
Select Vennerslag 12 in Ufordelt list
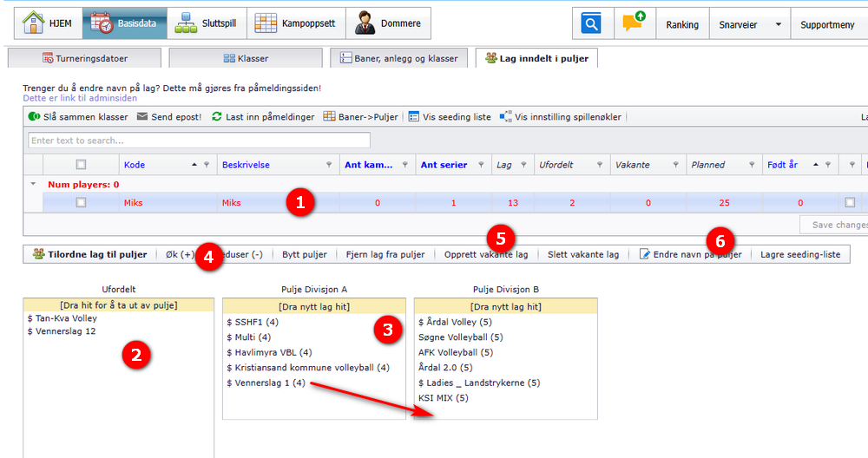61,331
